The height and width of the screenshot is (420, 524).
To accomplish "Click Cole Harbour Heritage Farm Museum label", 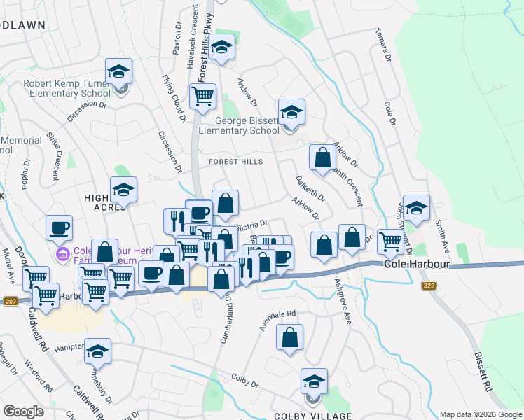I will click(113, 255).
